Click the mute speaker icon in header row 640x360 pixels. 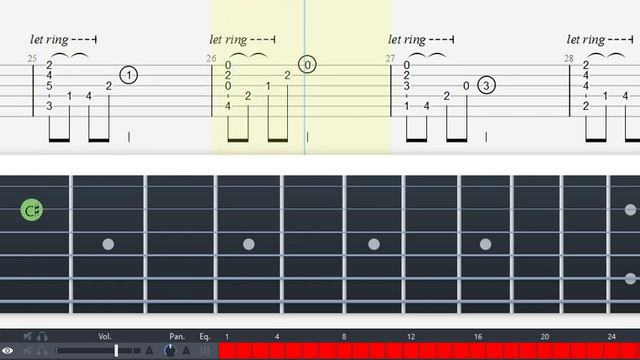click(28, 337)
